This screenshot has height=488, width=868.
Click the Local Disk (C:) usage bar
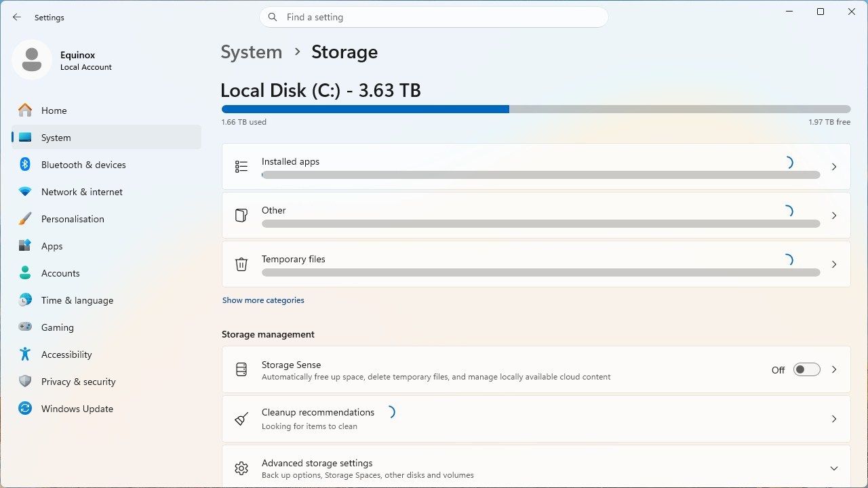pos(536,109)
